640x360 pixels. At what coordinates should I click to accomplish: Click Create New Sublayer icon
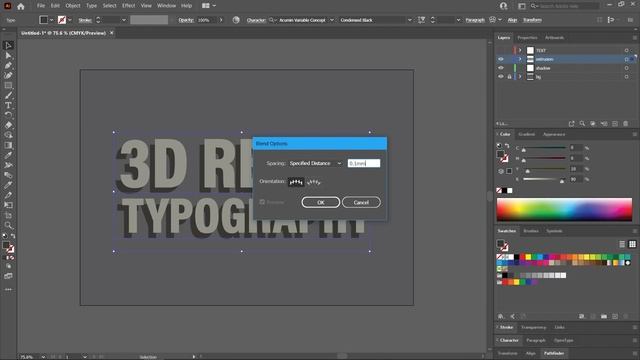(x=604, y=124)
